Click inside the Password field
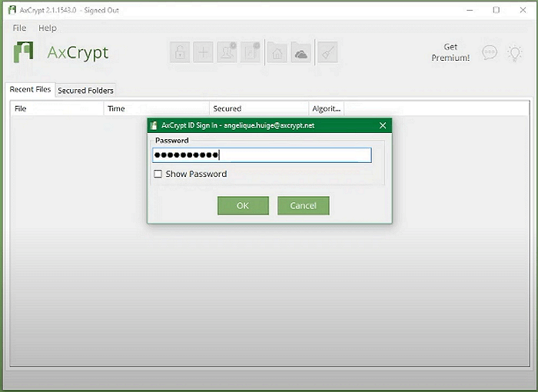 (261, 155)
